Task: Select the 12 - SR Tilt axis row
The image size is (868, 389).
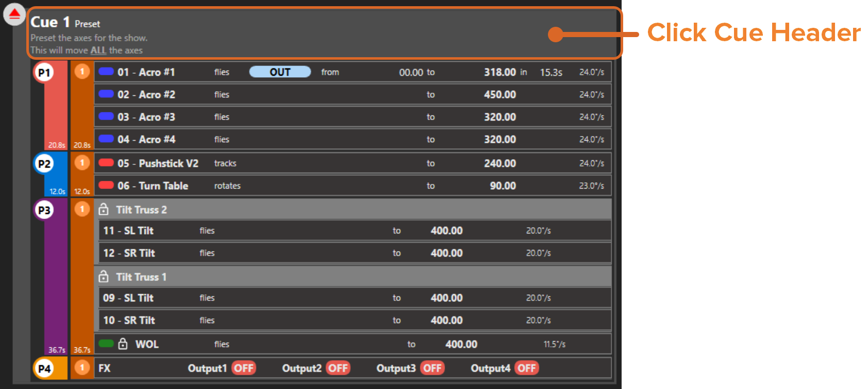Action: [x=355, y=253]
